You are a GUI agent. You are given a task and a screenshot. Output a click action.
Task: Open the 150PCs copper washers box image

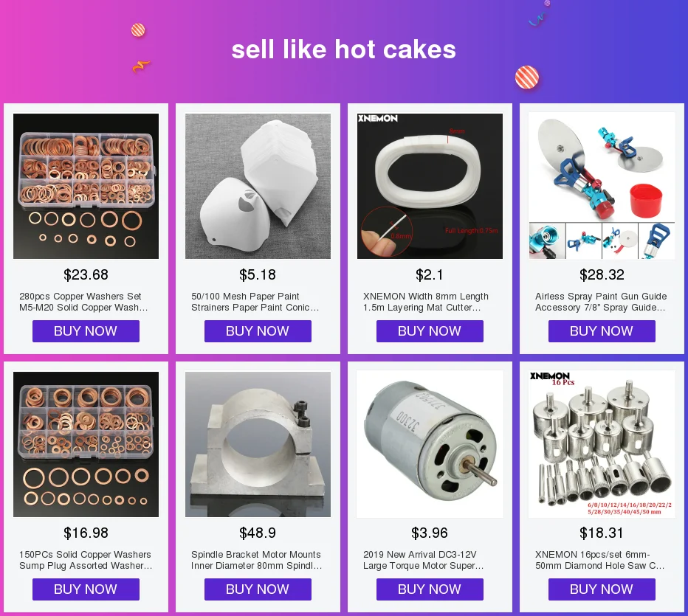(86, 444)
